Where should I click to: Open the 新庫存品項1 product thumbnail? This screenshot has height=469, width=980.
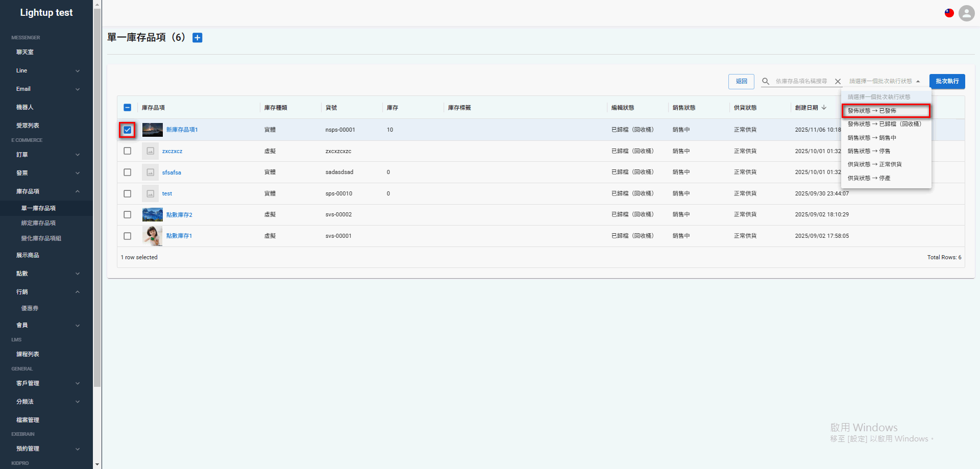152,130
